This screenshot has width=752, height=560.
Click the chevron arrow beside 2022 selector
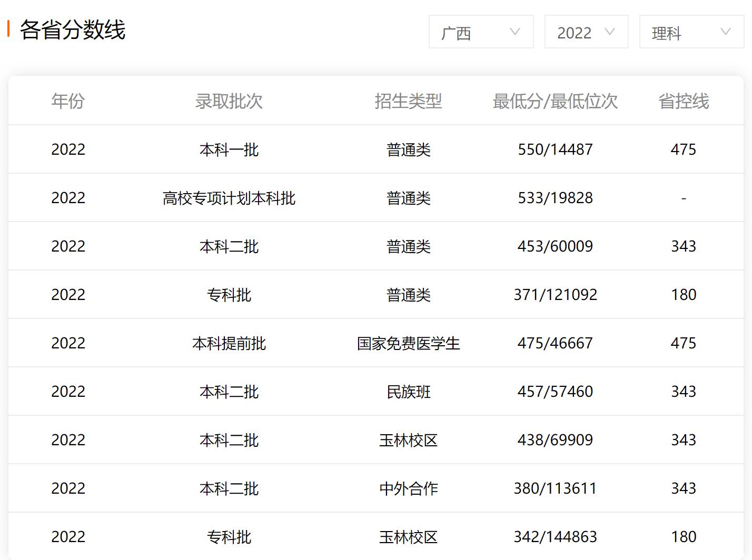[609, 32]
